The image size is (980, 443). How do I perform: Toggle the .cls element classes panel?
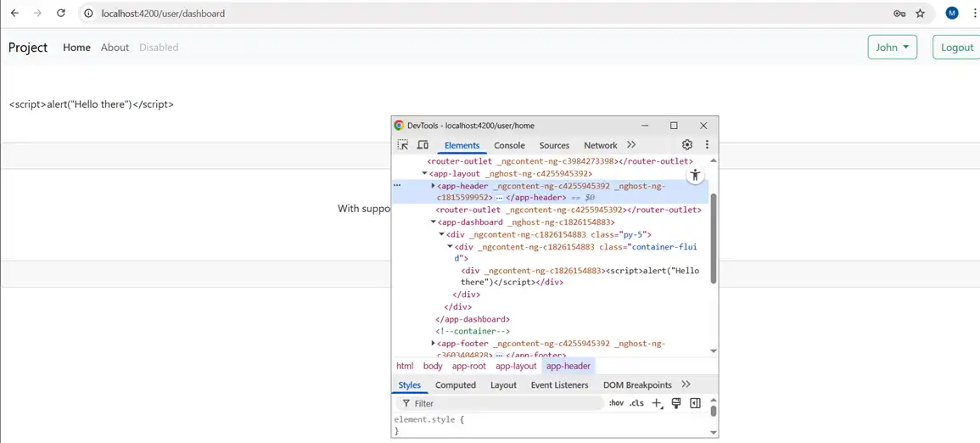pyautogui.click(x=636, y=403)
